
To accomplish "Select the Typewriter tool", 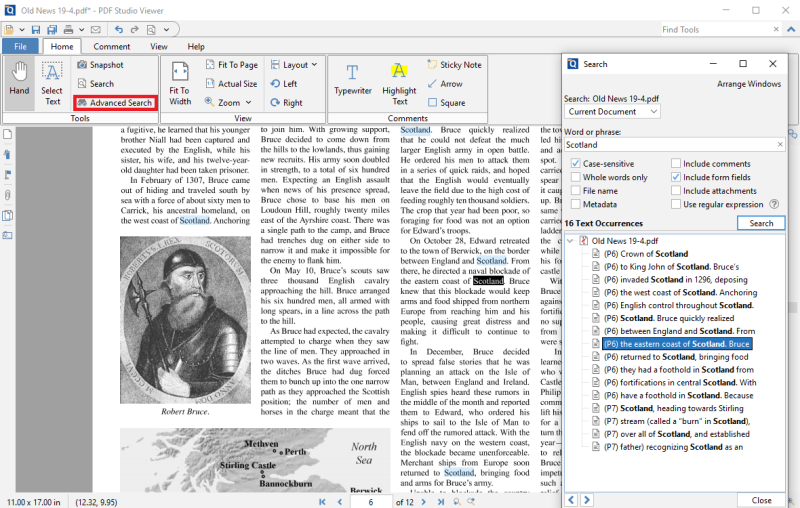I will click(353, 81).
